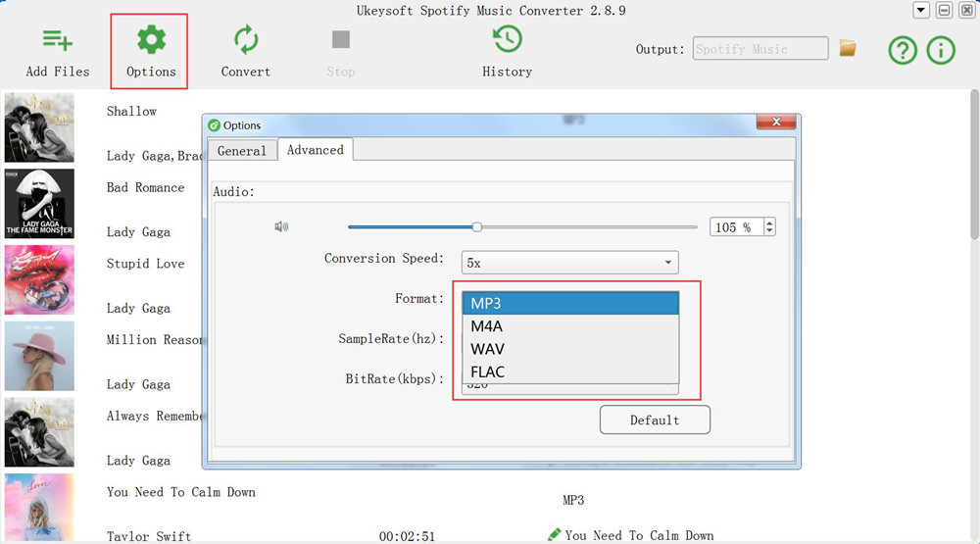Switch to the General tab

[242, 151]
